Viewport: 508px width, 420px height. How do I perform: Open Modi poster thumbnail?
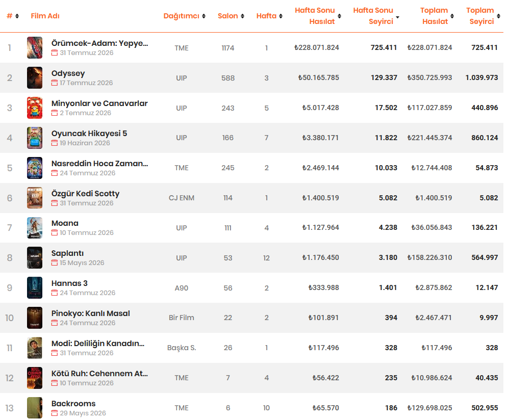(35, 348)
